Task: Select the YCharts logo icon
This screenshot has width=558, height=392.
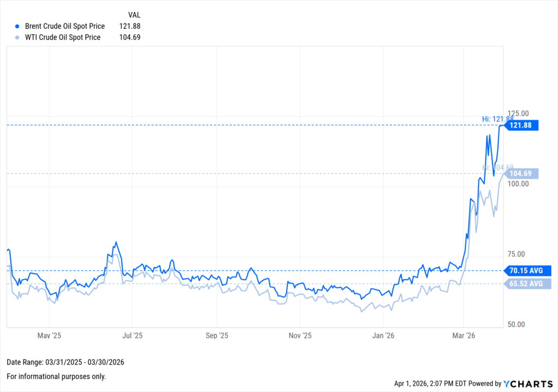Action: [507, 383]
